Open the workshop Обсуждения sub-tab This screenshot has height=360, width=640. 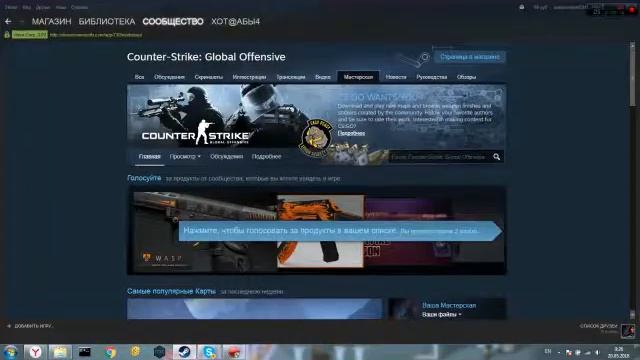click(227, 156)
